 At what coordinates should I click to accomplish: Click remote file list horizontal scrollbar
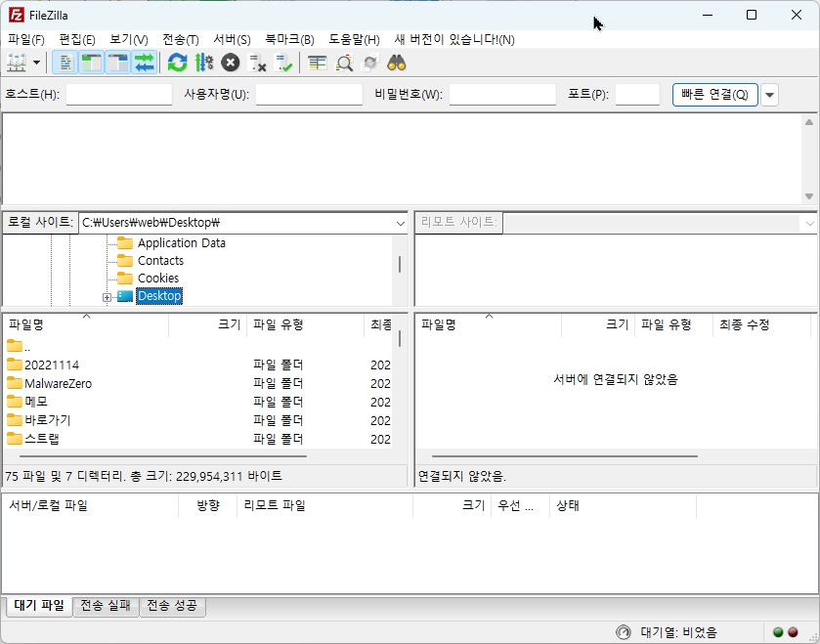(x=565, y=456)
